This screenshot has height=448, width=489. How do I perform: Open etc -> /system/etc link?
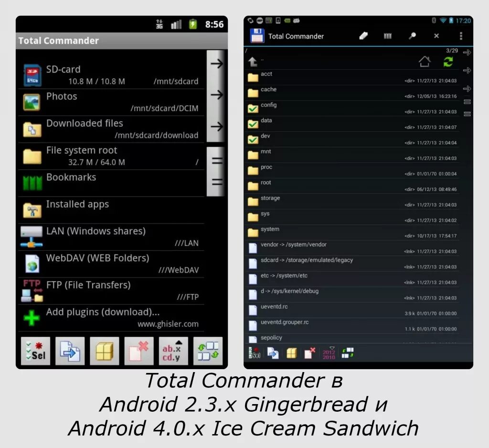(352, 279)
